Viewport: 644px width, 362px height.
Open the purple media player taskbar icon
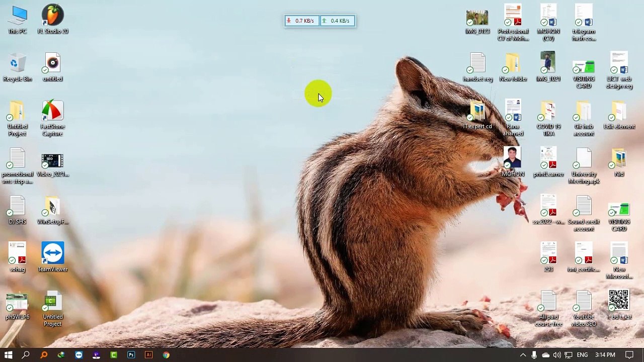click(96, 355)
